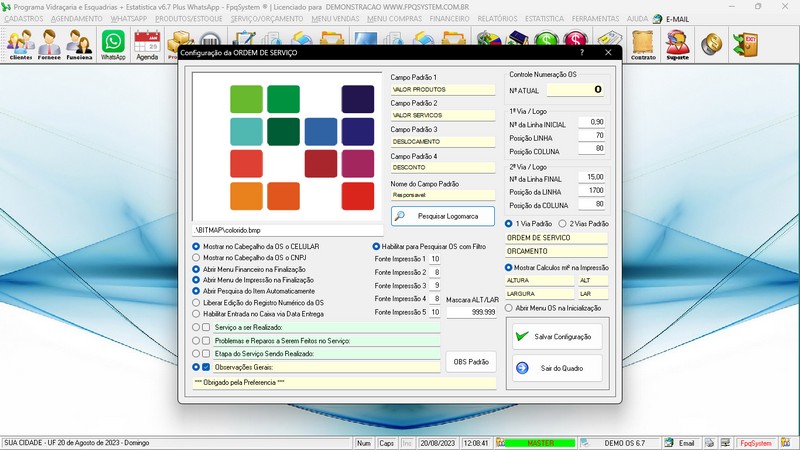This screenshot has width=800, height=450.
Task: Open the Agenda calendar icon
Action: point(147,44)
